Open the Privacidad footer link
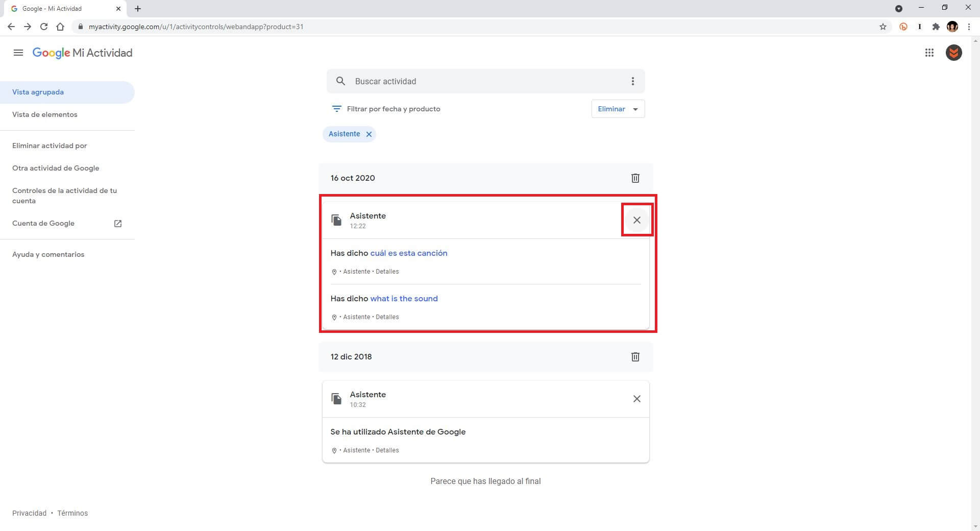980x531 pixels. [30, 513]
